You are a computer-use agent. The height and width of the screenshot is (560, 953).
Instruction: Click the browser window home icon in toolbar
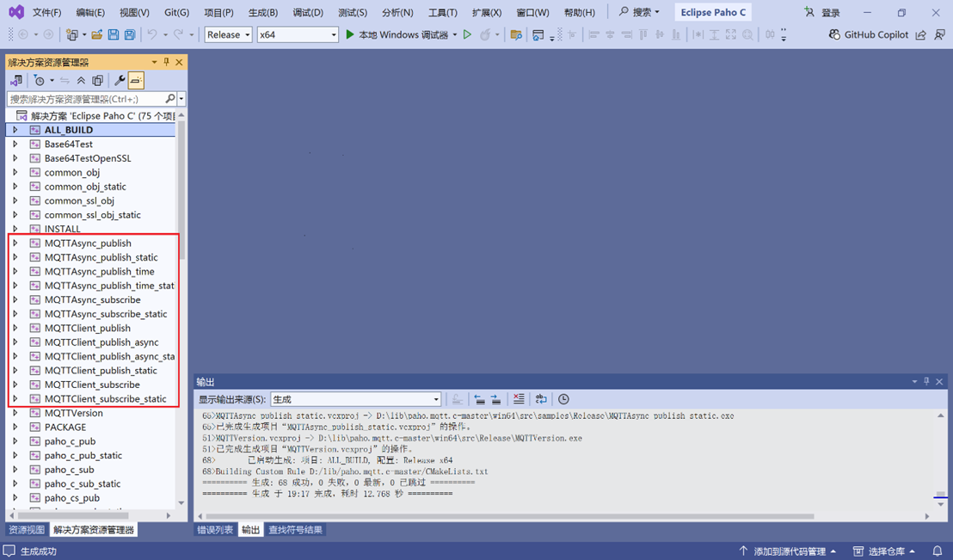538,34
